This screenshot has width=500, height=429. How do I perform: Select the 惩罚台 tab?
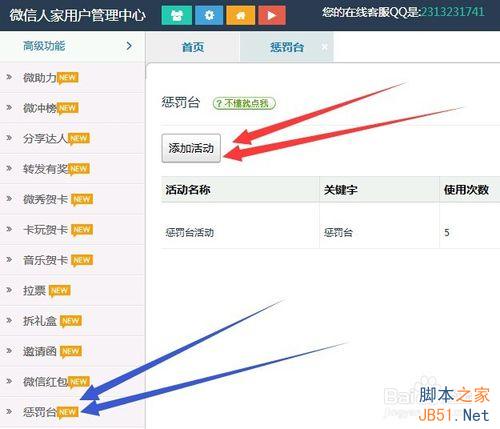(x=287, y=47)
